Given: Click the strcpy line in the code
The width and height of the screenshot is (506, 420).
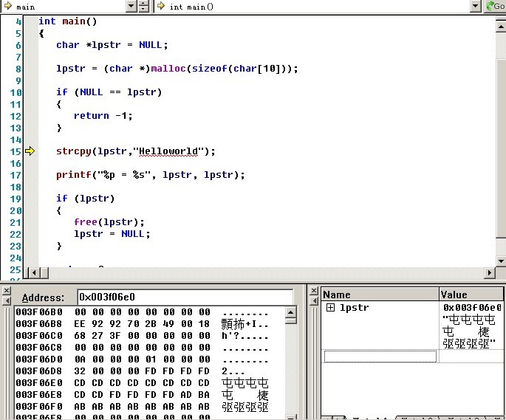Looking at the screenshot, I should pos(136,151).
